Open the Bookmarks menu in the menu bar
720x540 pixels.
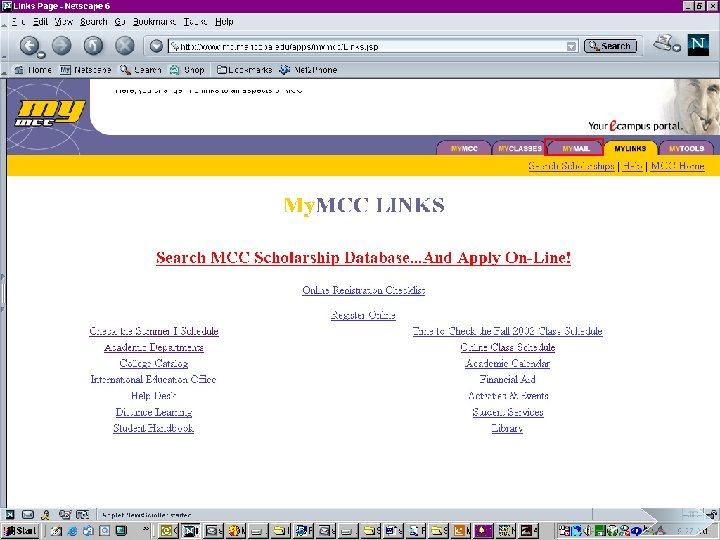154,22
